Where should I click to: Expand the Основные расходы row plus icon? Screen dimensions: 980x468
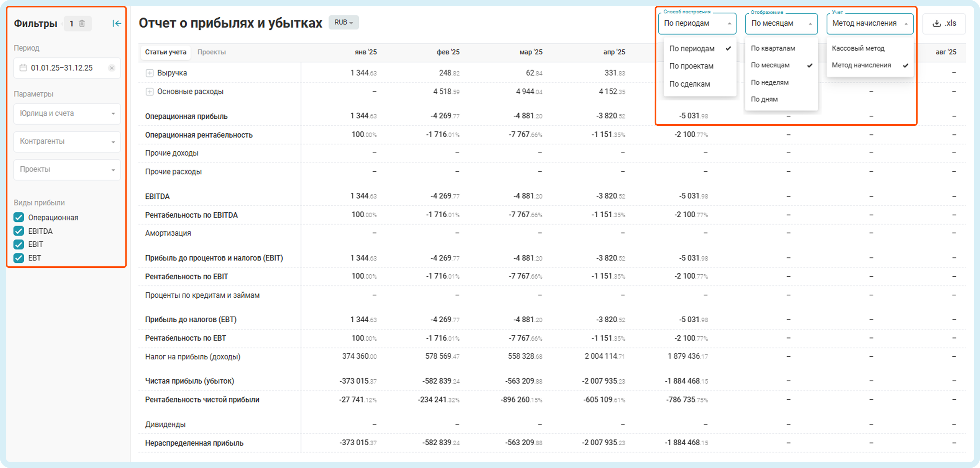[150, 92]
